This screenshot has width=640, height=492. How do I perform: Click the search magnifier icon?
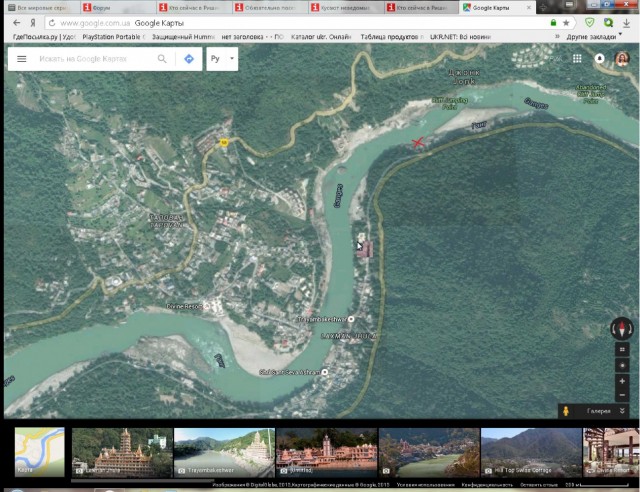162,59
